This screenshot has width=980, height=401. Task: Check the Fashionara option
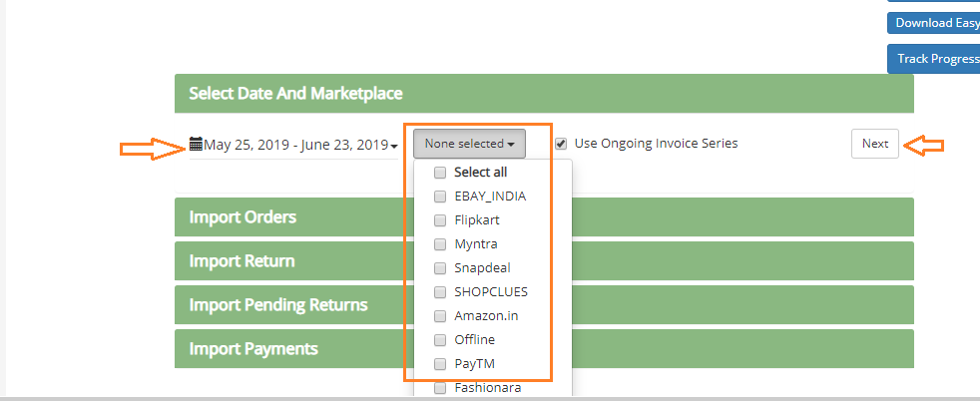pos(440,388)
